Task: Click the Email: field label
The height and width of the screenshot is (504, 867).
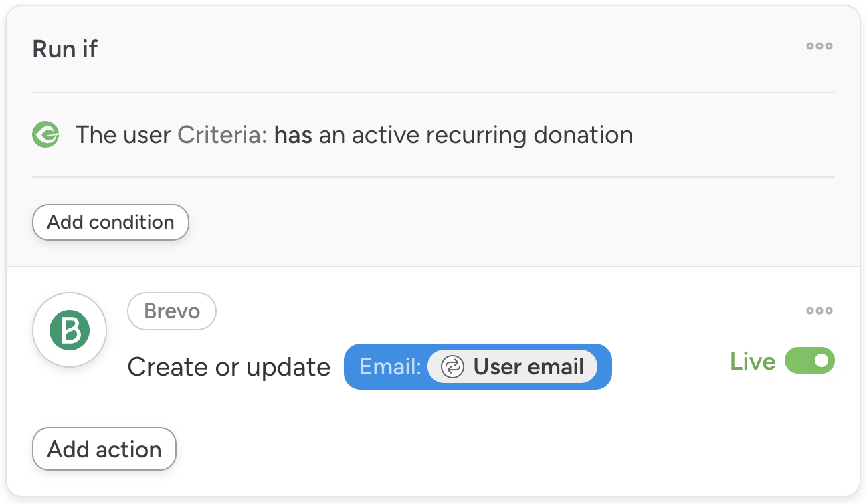Action: pyautogui.click(x=390, y=367)
